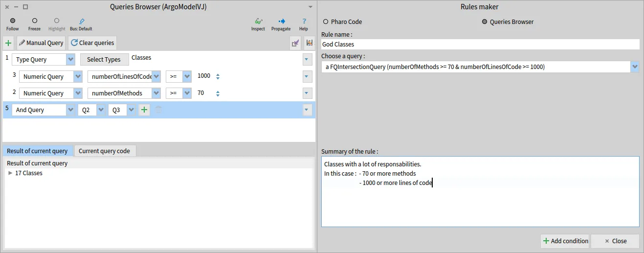Switch to Current query code tab
The image size is (644, 253).
pos(105,151)
